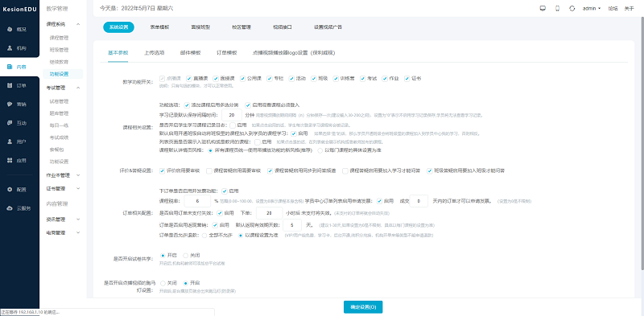Open 题库管理 in the side menu
Image resolution: width=644 pixels, height=316 pixels.
59,113
